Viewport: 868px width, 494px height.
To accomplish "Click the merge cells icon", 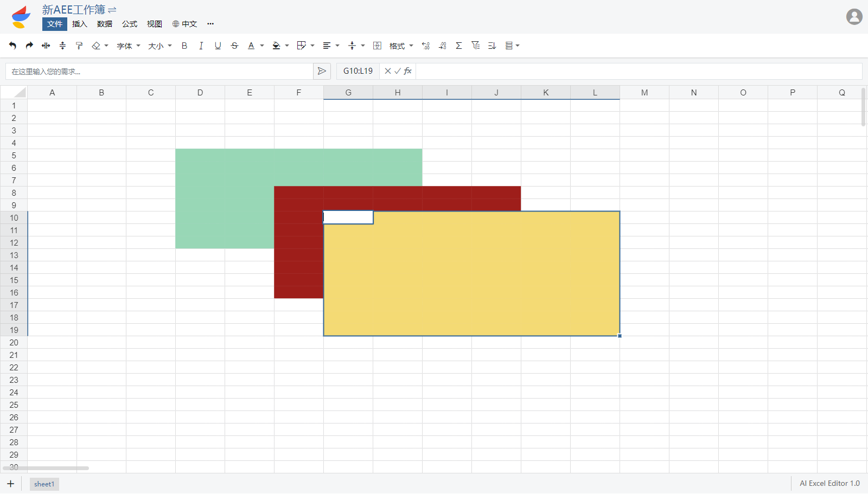I will click(378, 46).
